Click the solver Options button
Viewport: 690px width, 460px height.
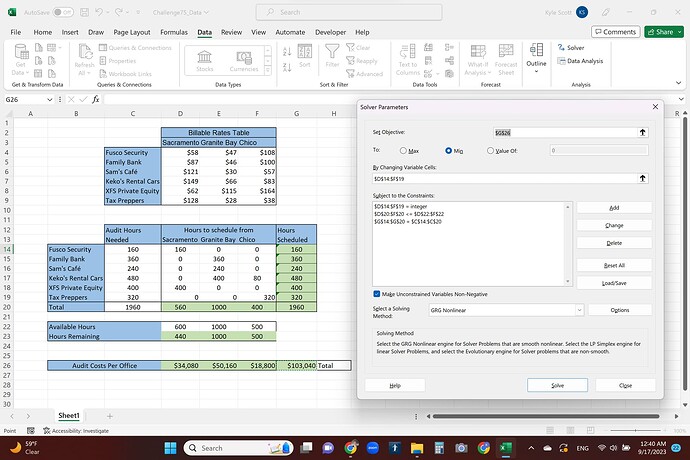[x=620, y=310]
